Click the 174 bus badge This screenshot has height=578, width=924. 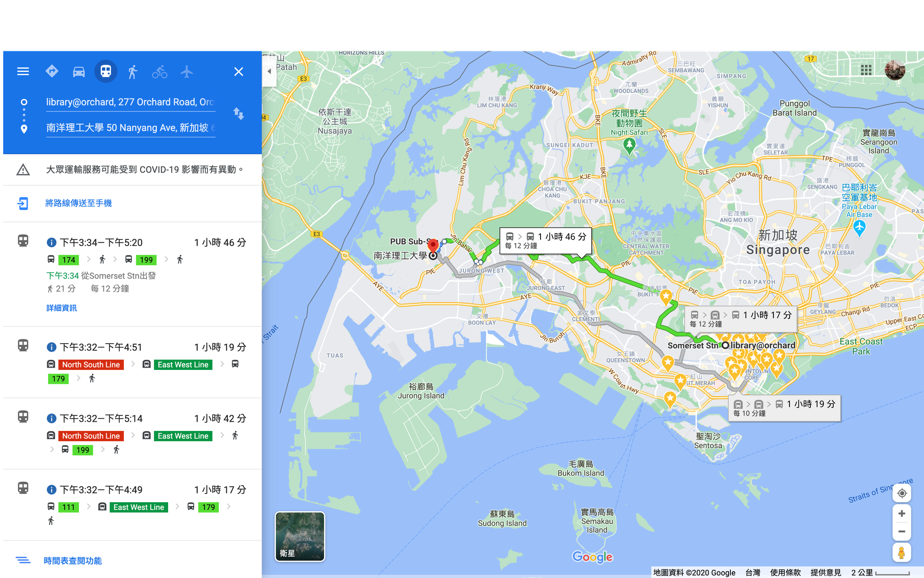tap(69, 260)
